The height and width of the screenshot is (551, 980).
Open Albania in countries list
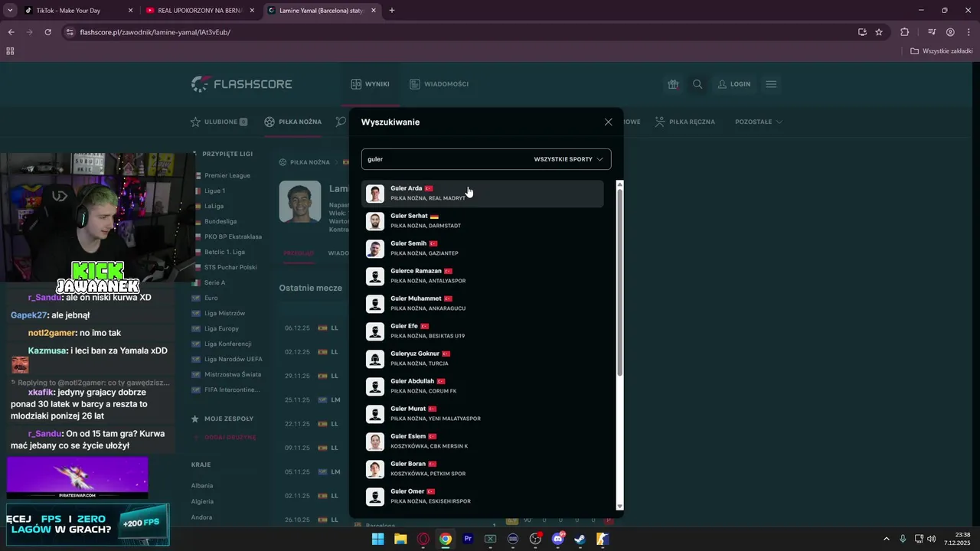202,485
